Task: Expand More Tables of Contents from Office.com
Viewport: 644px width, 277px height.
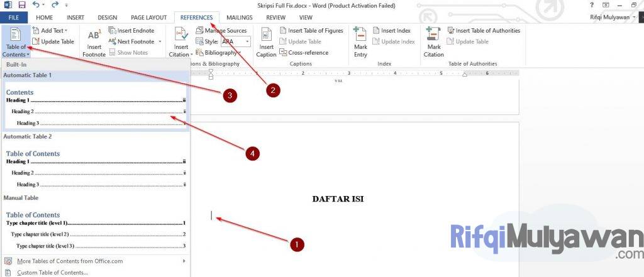Action: tap(94, 261)
